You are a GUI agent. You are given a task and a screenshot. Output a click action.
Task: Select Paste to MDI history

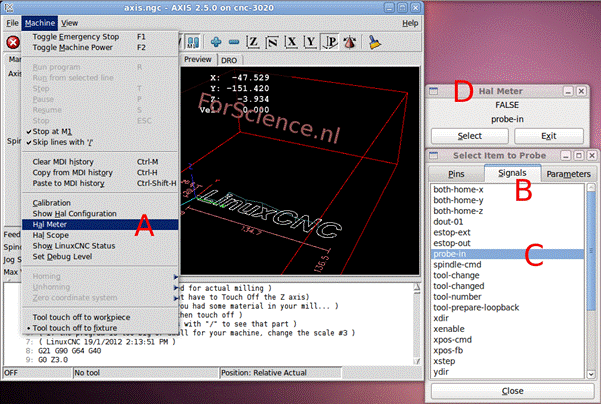100,183
